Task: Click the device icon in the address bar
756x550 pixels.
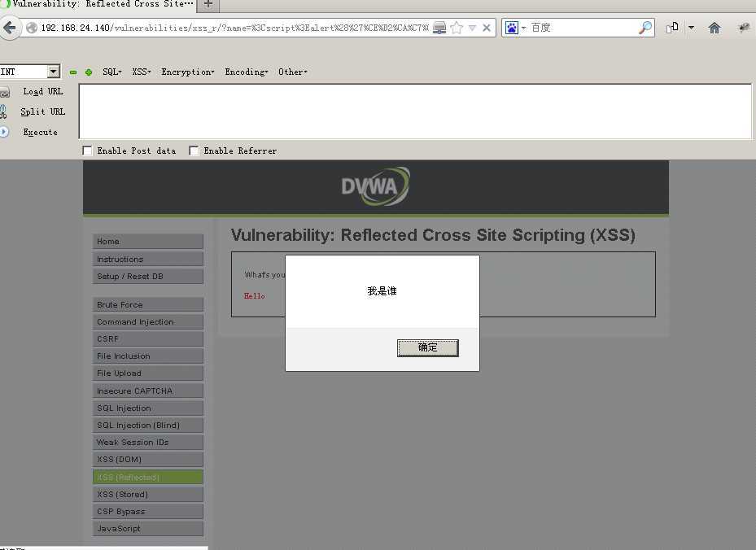Action: click(x=439, y=28)
